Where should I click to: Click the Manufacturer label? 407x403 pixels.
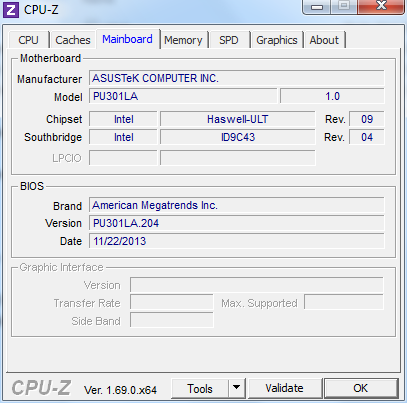click(x=49, y=79)
